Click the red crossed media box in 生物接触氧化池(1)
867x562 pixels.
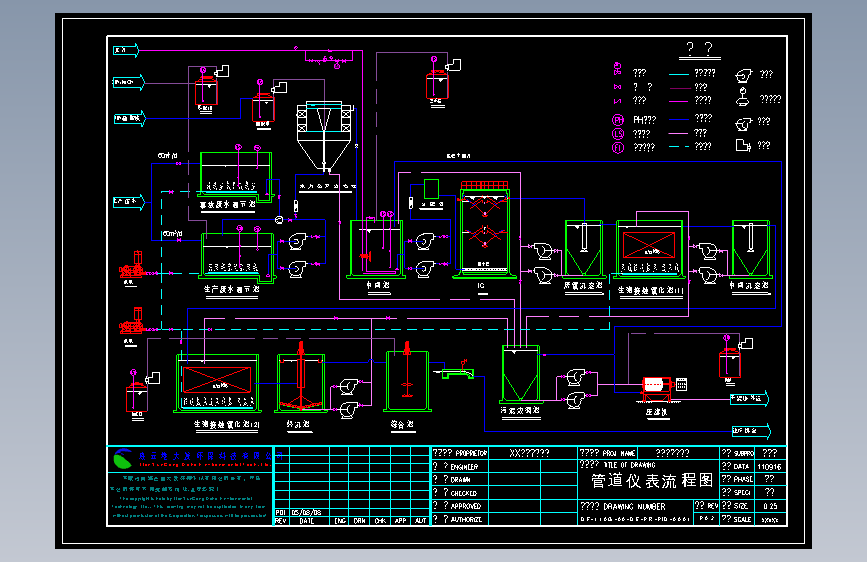click(649, 245)
